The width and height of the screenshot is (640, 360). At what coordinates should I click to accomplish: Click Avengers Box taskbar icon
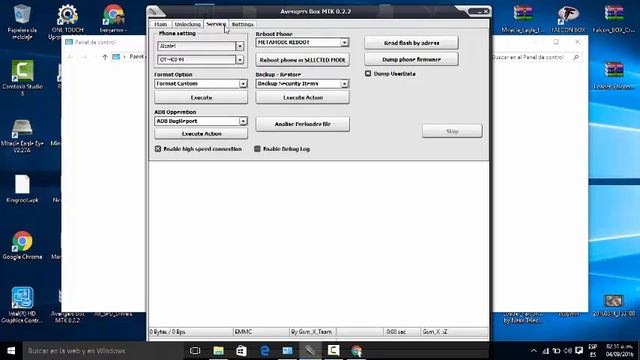pyautogui.click(x=311, y=351)
